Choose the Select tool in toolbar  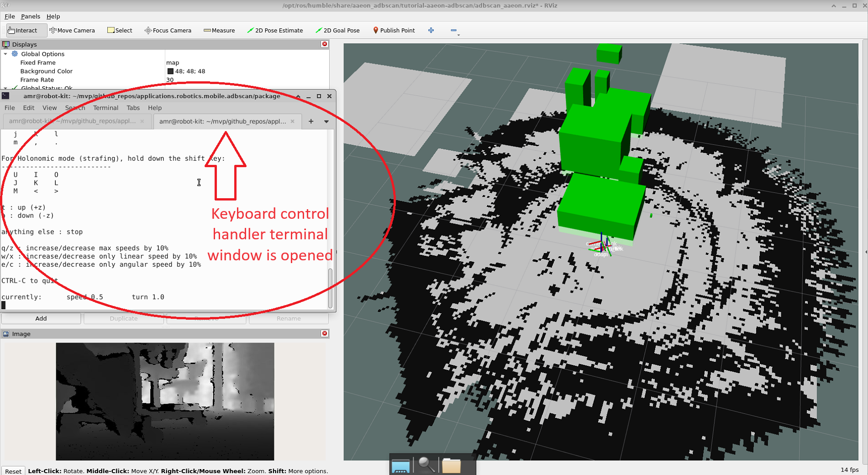120,31
